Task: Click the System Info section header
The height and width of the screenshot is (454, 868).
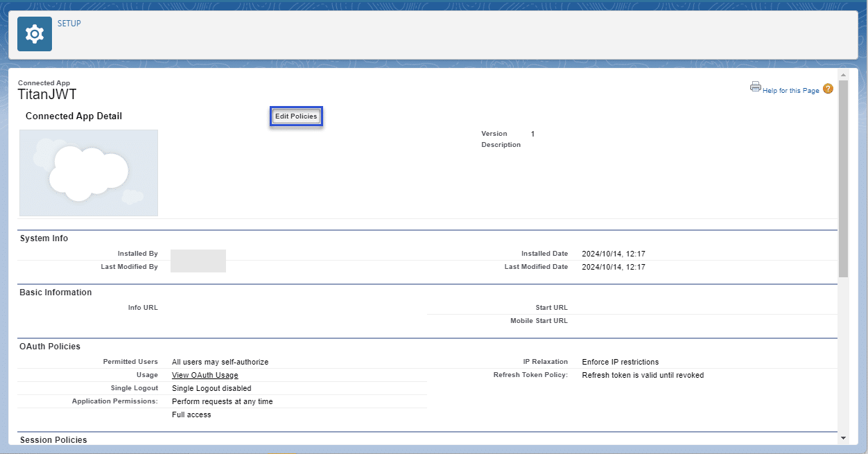Action: point(44,238)
